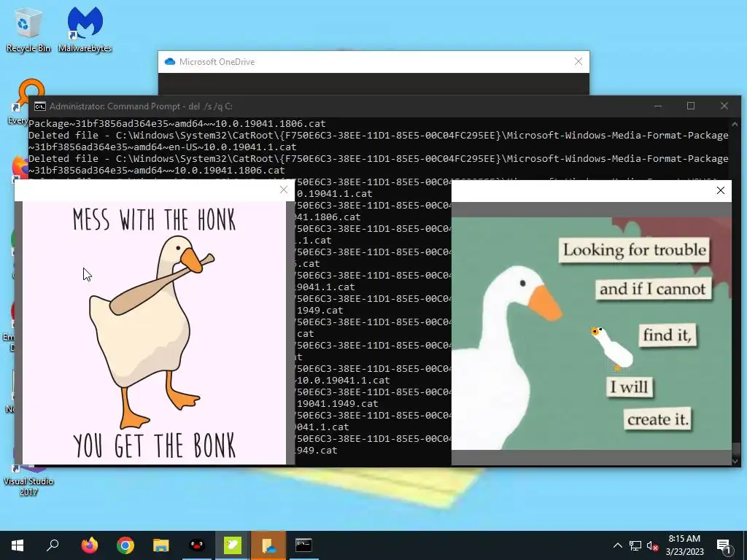The width and height of the screenshot is (747, 560).
Task: Open the notification center icon
Action: pyautogui.click(x=724, y=545)
